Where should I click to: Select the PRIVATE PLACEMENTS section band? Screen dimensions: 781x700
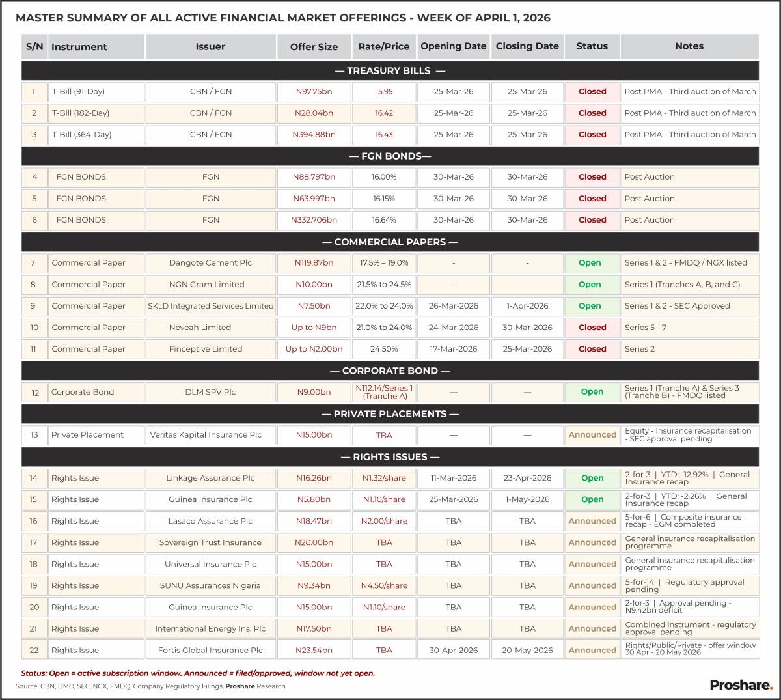[390, 414]
